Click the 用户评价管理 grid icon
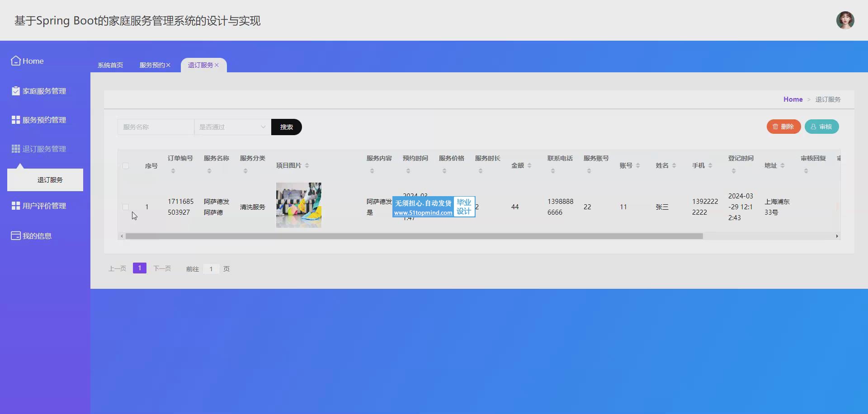The image size is (868, 414). [16, 206]
